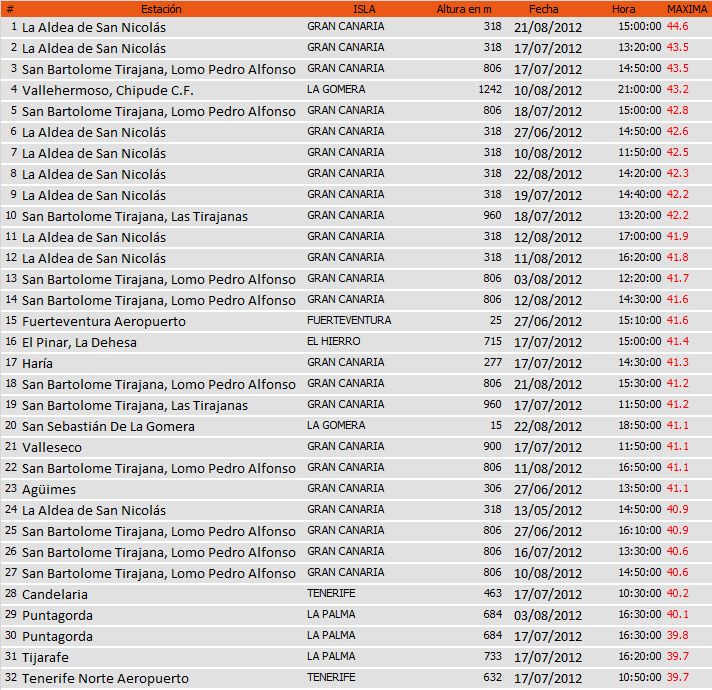Click the Haría station in row 17
712x690 pixels.
[x=38, y=363]
